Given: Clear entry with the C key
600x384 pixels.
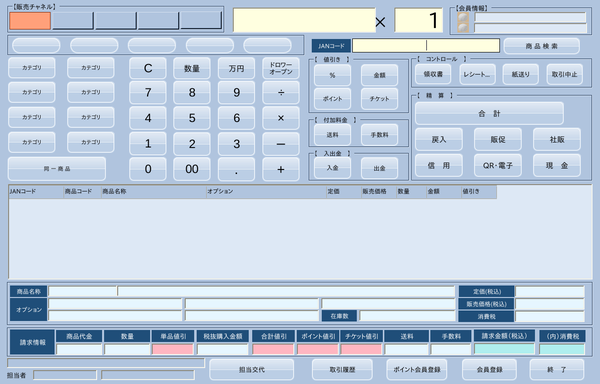Looking at the screenshot, I should pyautogui.click(x=148, y=68).
